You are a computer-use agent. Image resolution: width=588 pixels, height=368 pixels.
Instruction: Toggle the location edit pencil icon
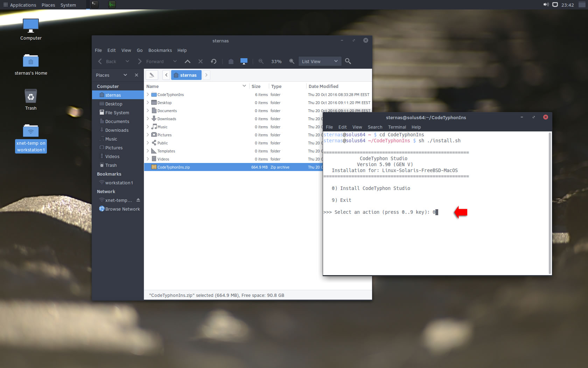click(x=152, y=75)
